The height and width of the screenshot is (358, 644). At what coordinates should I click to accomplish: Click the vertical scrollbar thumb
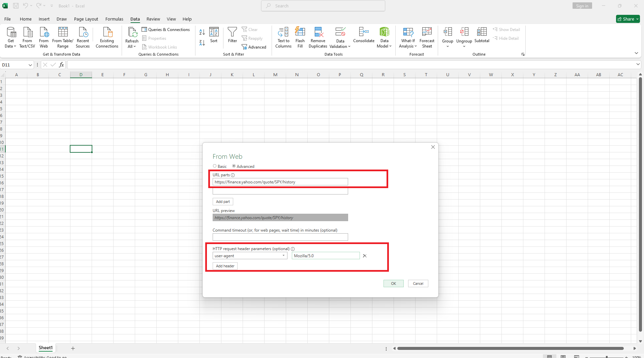(640, 204)
